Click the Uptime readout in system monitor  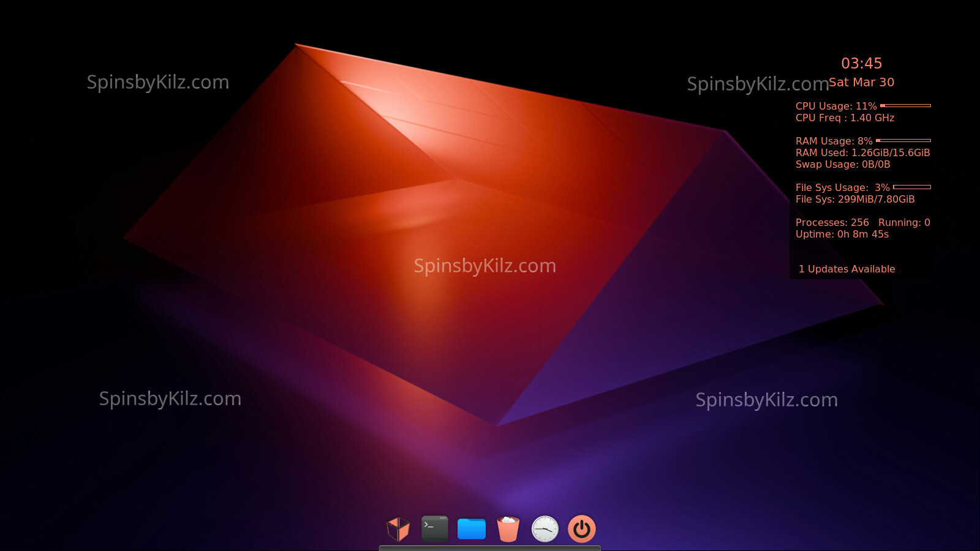(842, 234)
